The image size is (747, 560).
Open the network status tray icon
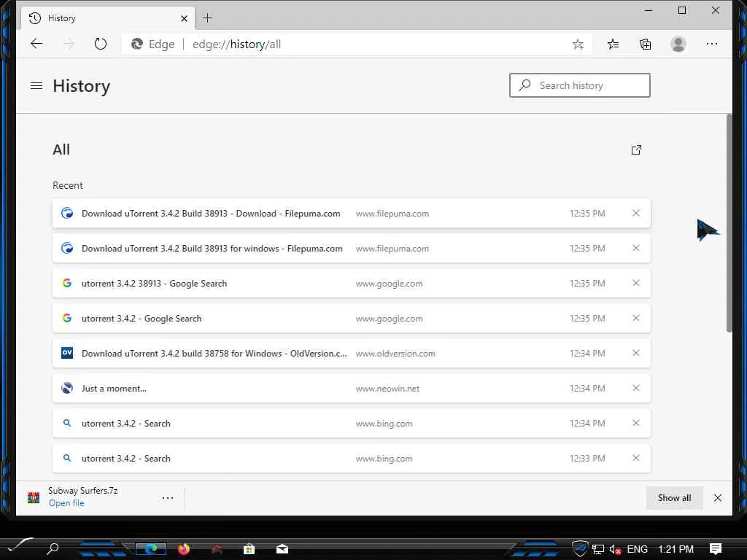tap(598, 550)
